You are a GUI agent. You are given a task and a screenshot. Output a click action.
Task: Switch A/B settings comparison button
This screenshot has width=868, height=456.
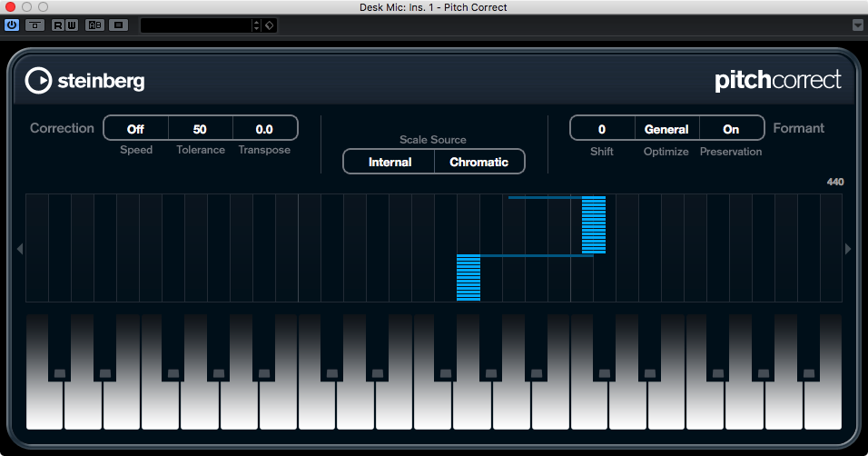(x=94, y=25)
